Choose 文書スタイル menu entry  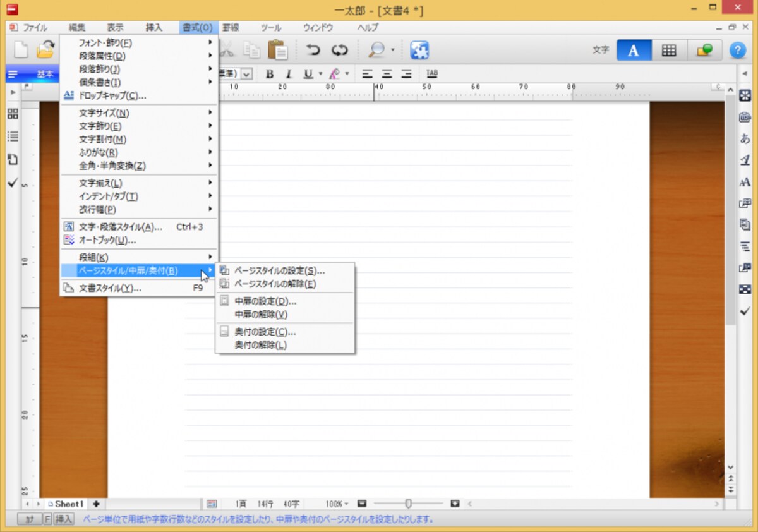tap(139, 288)
